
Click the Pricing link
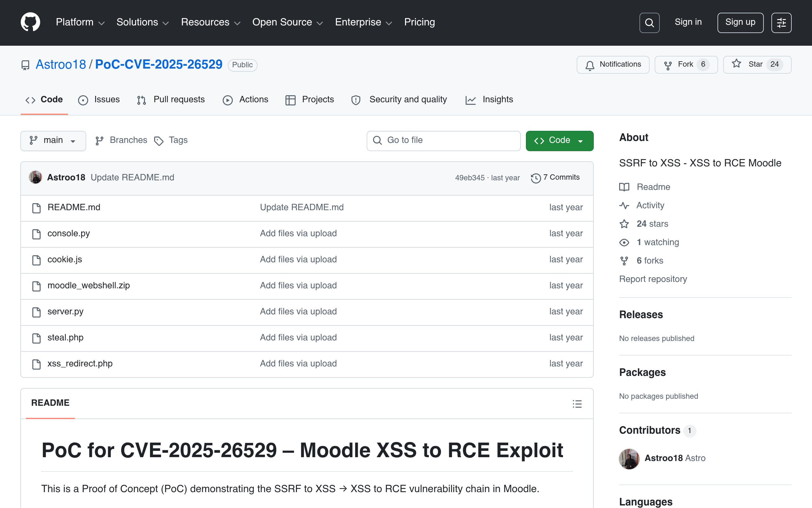point(419,22)
